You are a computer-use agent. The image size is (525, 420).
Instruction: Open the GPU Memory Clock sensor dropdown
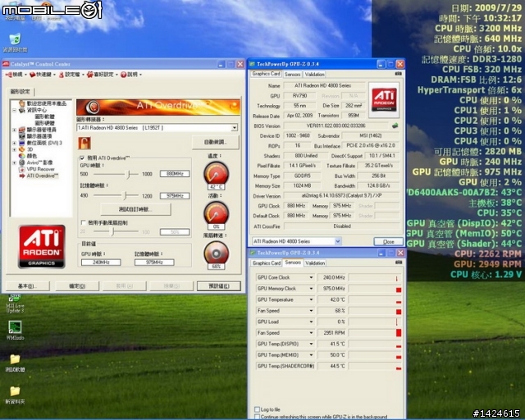tap(311, 289)
